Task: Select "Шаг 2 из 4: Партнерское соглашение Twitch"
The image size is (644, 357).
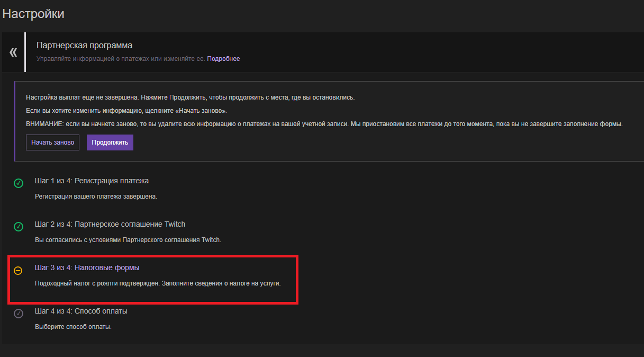Action: 110,224
